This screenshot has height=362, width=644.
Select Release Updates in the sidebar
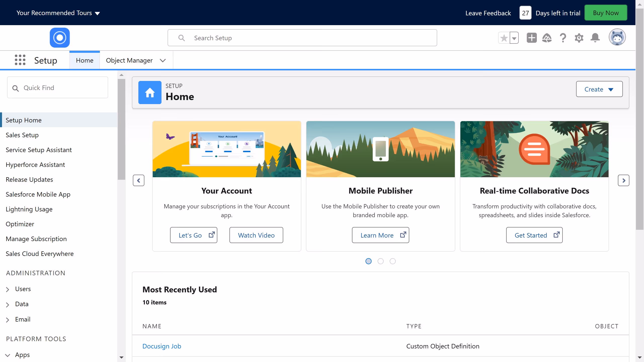(x=29, y=179)
